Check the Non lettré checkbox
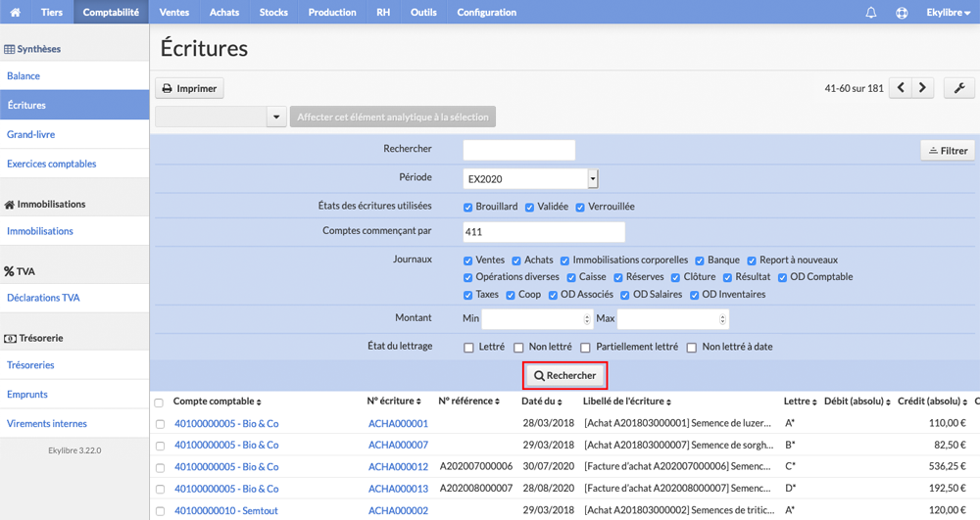Image resolution: width=980 pixels, height=520 pixels. click(518, 348)
